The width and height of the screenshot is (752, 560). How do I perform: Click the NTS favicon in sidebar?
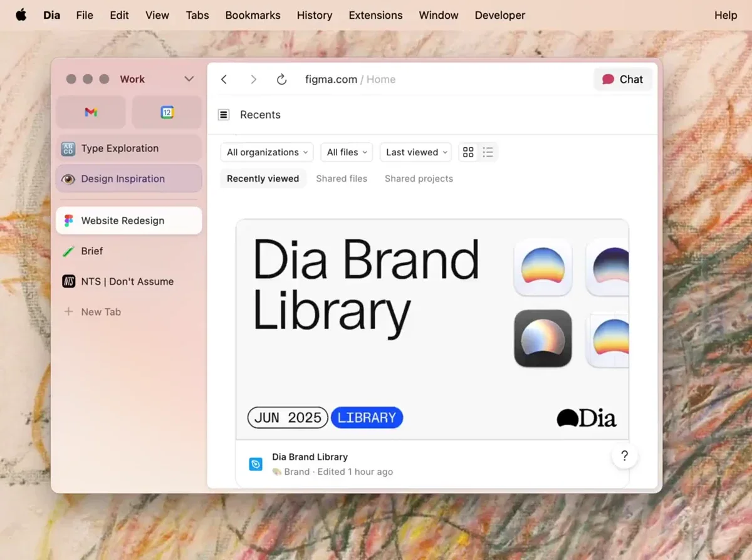(x=69, y=281)
